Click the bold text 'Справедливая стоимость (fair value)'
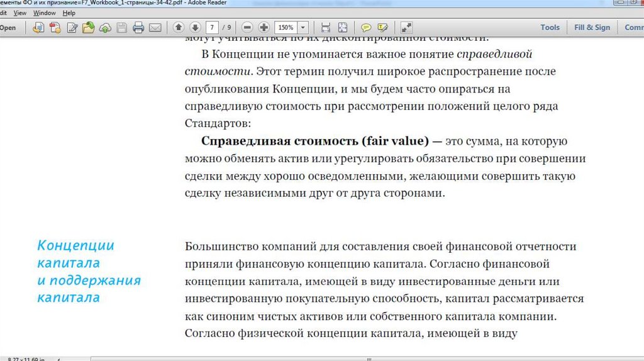The width and height of the screenshot is (644, 361). tap(314, 141)
